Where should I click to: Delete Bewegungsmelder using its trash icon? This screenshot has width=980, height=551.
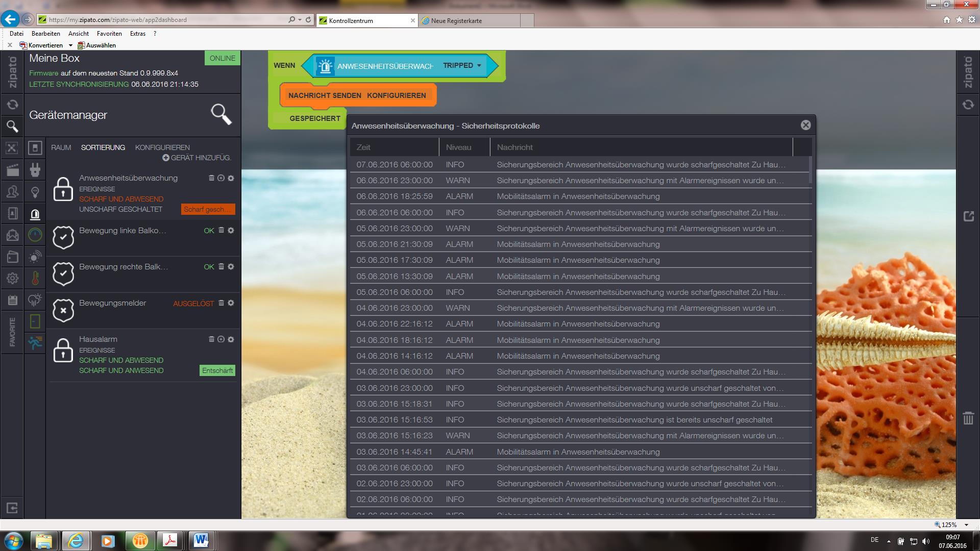[222, 303]
